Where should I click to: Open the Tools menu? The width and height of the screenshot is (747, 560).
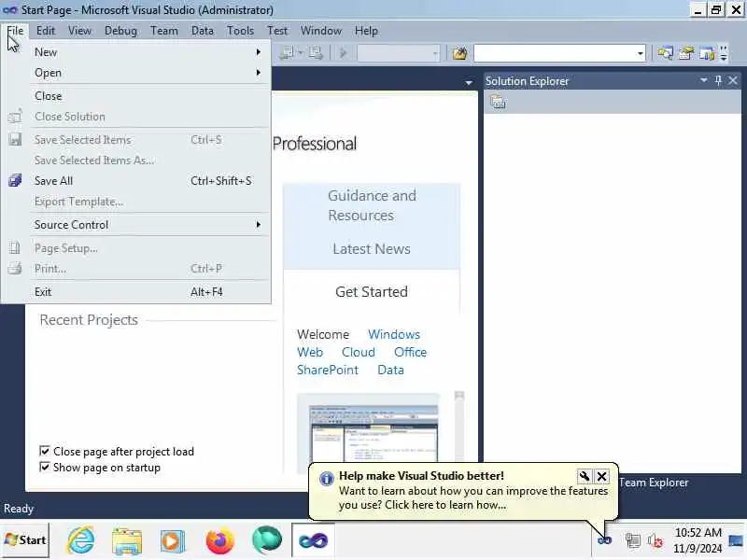point(240,31)
